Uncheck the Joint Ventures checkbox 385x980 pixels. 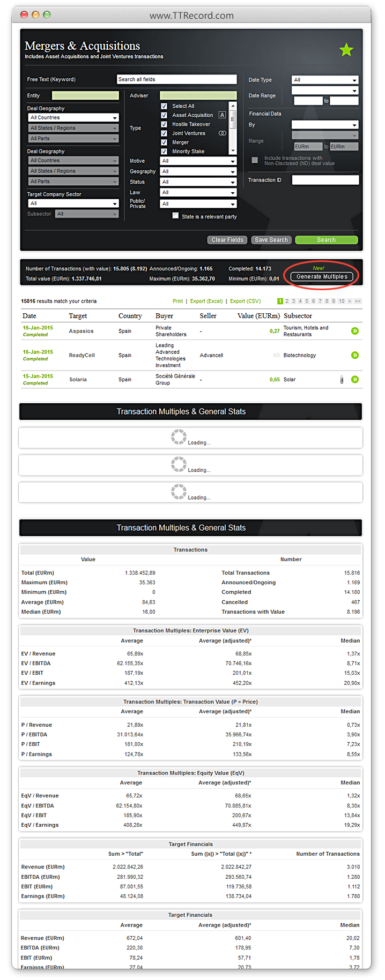pyautogui.click(x=164, y=133)
